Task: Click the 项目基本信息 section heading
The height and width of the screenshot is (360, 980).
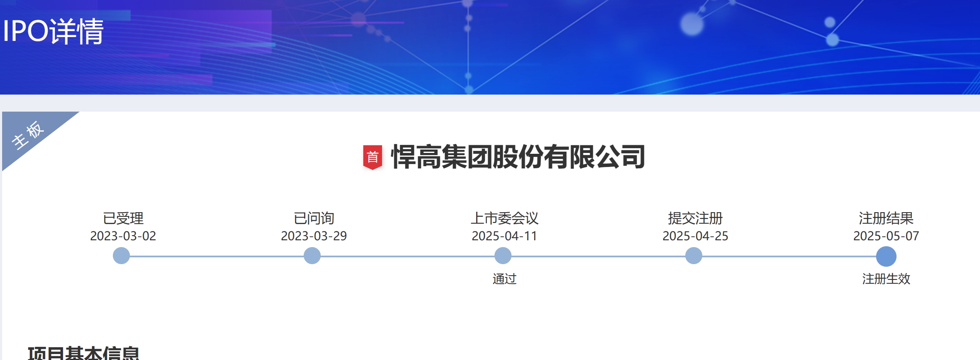Action: (83, 353)
